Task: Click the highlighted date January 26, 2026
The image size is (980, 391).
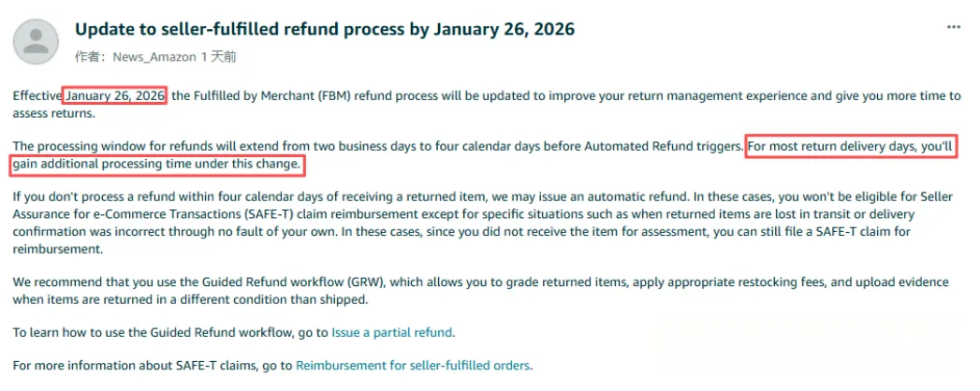Action: [x=115, y=95]
